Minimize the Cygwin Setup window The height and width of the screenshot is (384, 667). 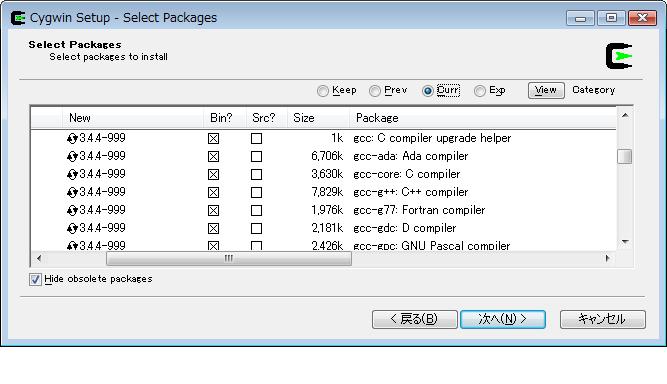coord(581,18)
